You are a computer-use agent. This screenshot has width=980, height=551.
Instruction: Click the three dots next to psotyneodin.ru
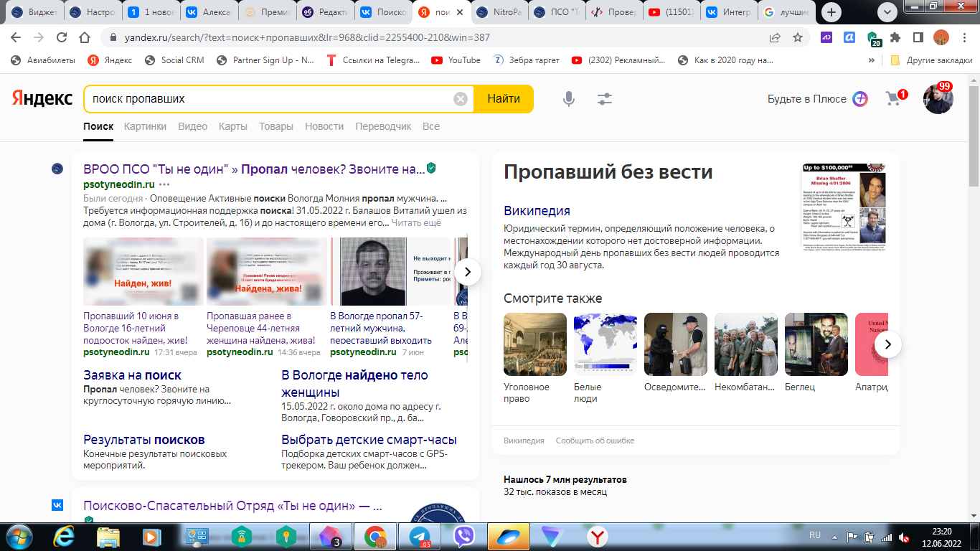tap(164, 184)
